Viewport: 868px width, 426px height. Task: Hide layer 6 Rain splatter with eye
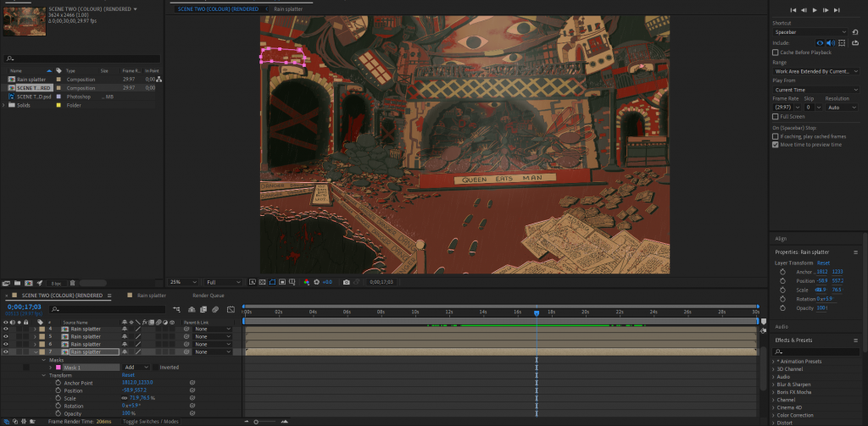[6, 344]
